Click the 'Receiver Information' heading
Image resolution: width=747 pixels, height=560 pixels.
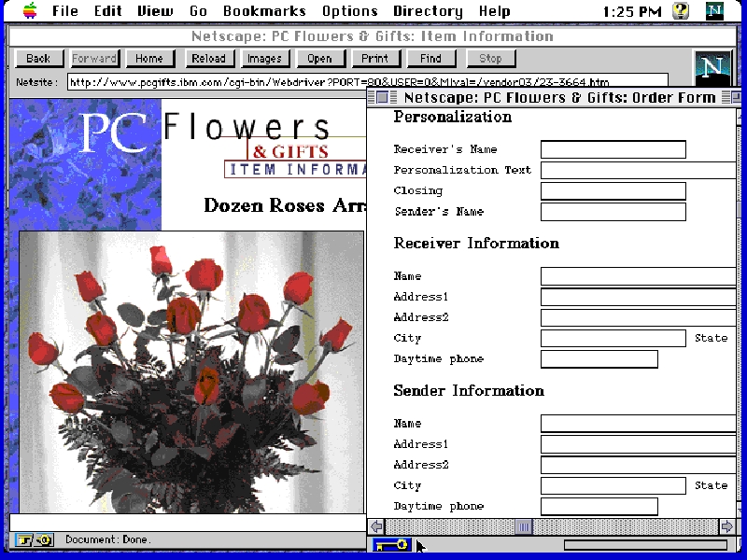pyautogui.click(x=476, y=243)
